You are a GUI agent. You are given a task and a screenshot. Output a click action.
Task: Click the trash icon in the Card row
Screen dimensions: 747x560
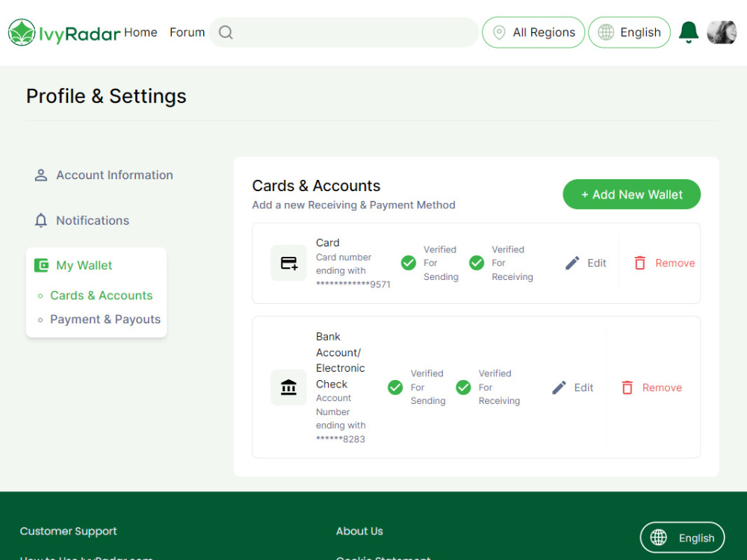point(640,263)
